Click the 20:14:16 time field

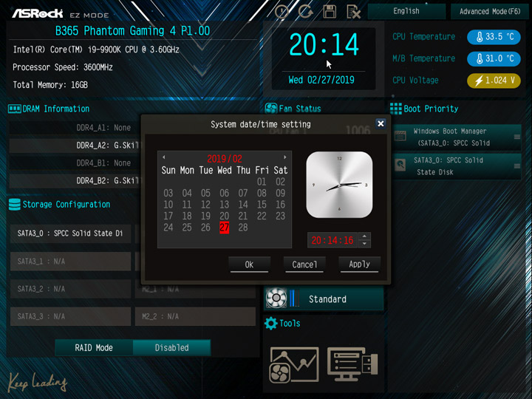(x=332, y=240)
